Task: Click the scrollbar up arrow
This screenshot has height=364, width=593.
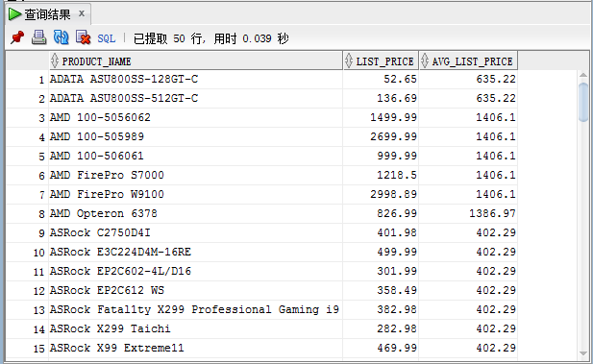Action: (583, 75)
